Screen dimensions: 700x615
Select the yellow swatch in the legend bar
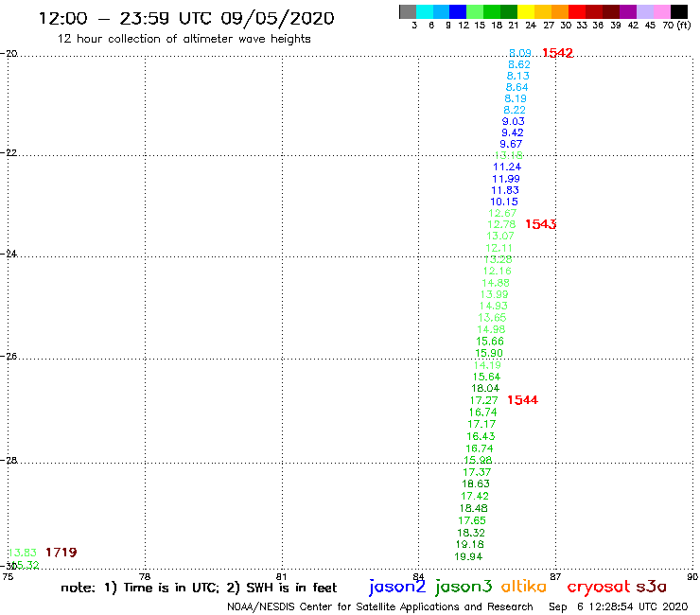[526, 11]
